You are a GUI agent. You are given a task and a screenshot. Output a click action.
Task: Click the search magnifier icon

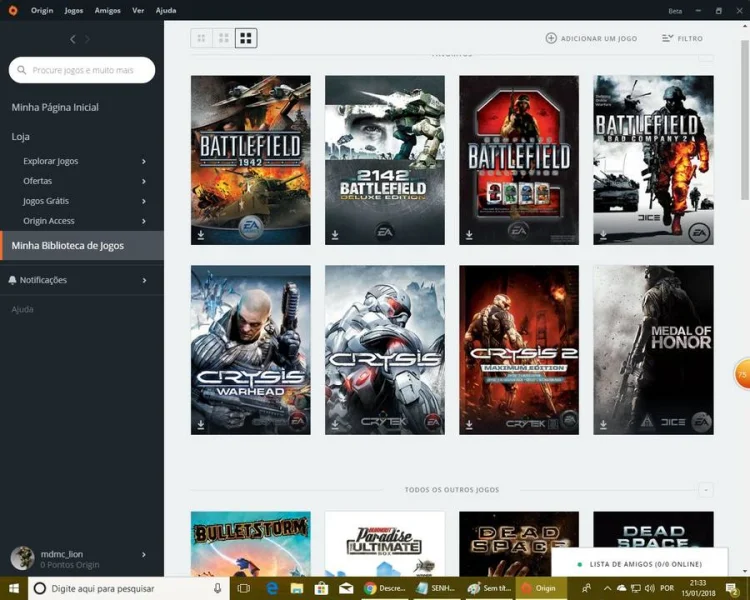point(22,70)
